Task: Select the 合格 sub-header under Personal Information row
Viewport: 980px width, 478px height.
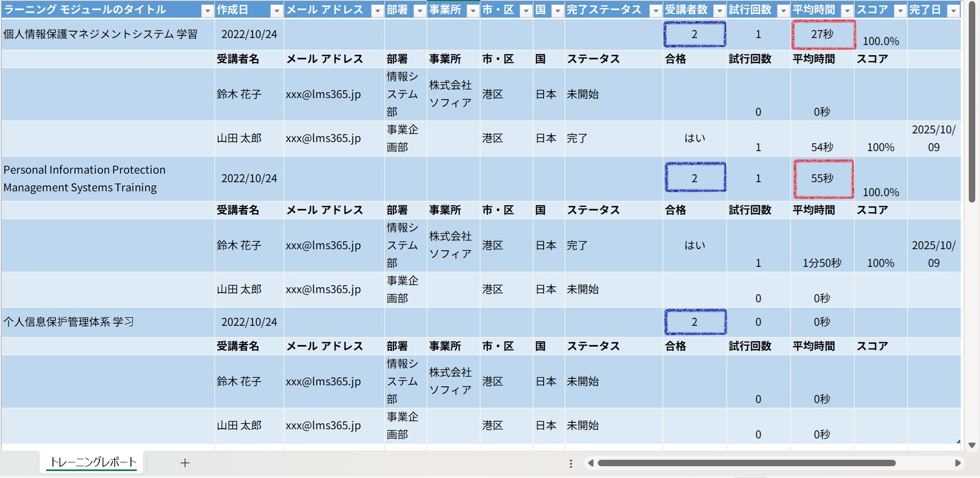Action: pos(695,210)
